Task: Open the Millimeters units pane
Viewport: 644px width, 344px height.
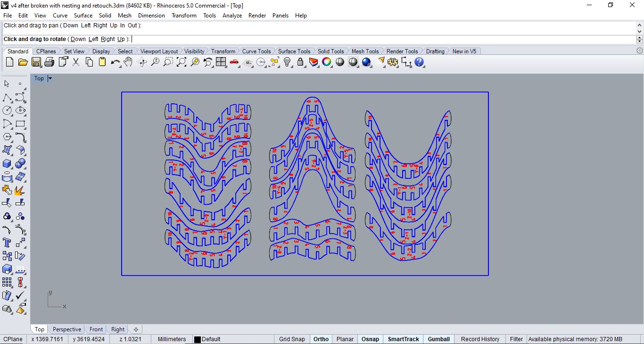Action: click(172, 339)
